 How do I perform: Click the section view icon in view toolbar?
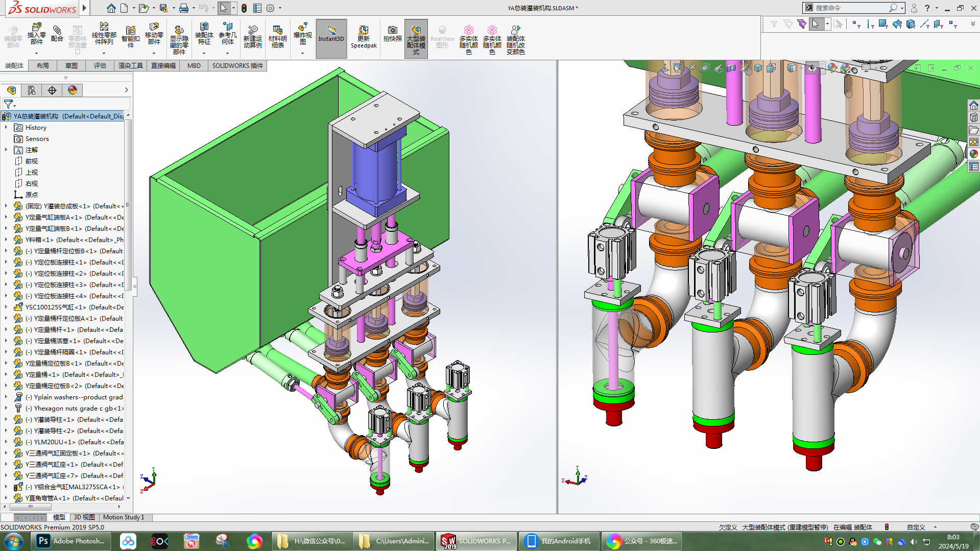click(731, 68)
